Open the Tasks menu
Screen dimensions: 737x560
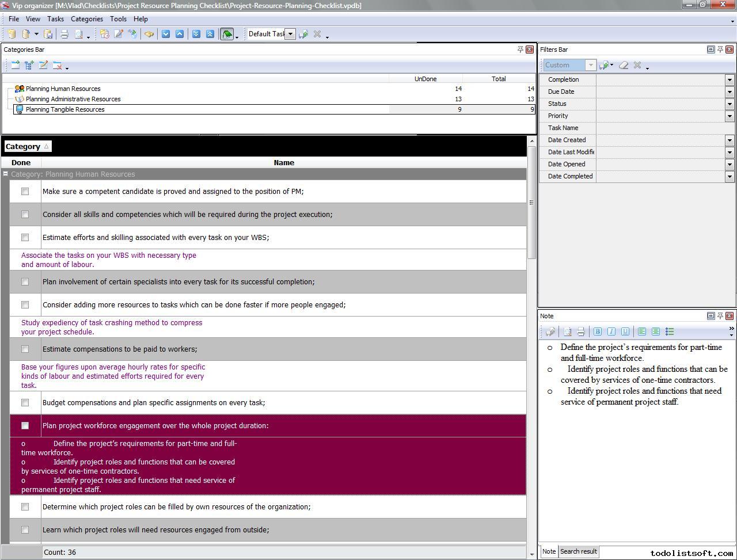coord(55,19)
